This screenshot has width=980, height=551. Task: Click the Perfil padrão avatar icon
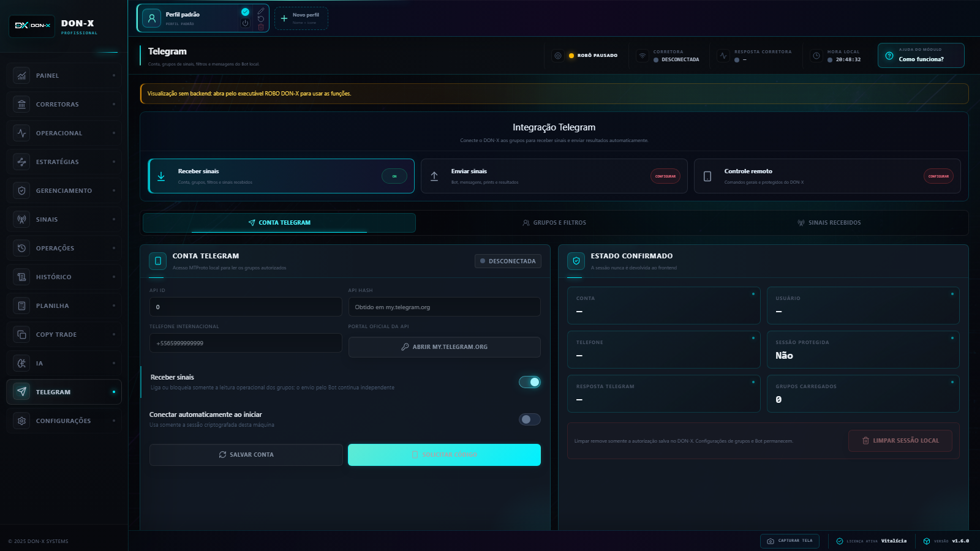point(152,18)
